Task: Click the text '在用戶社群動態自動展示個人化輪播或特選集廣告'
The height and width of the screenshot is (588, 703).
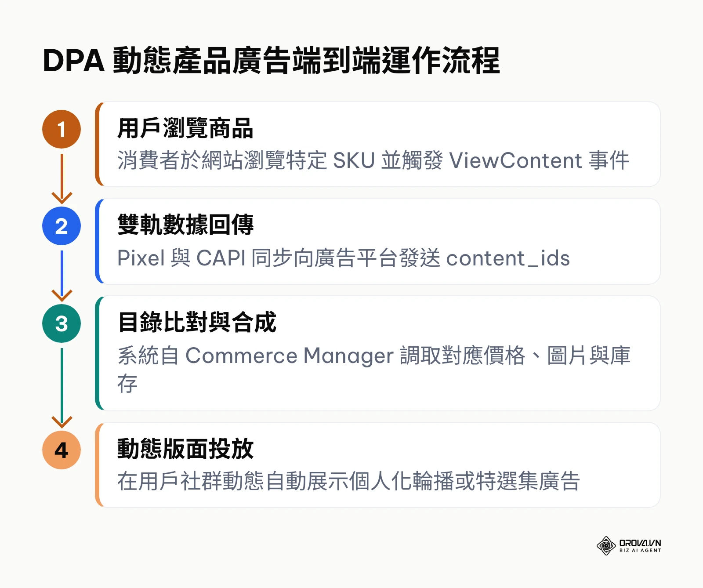Action: [349, 481]
